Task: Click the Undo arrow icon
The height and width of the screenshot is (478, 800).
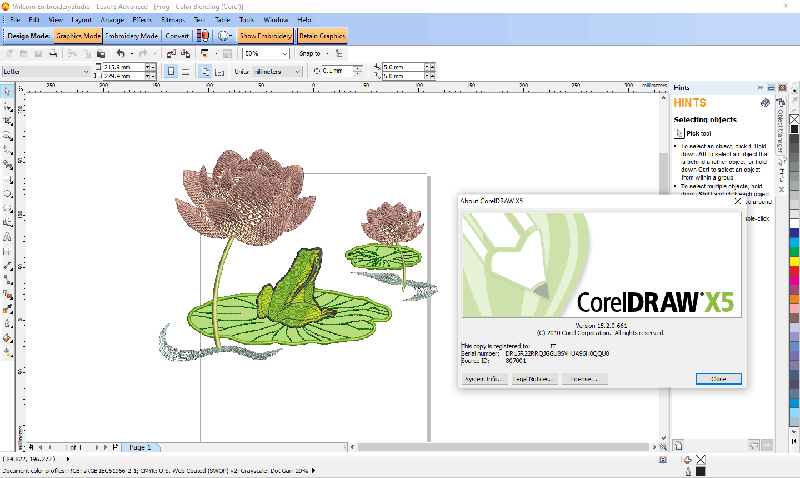Action: point(120,54)
